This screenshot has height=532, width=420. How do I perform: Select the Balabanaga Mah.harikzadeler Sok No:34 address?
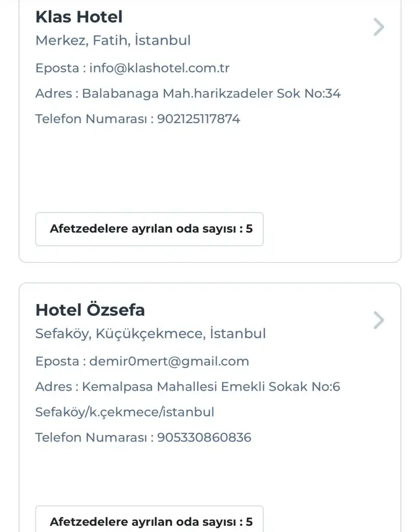(x=211, y=94)
